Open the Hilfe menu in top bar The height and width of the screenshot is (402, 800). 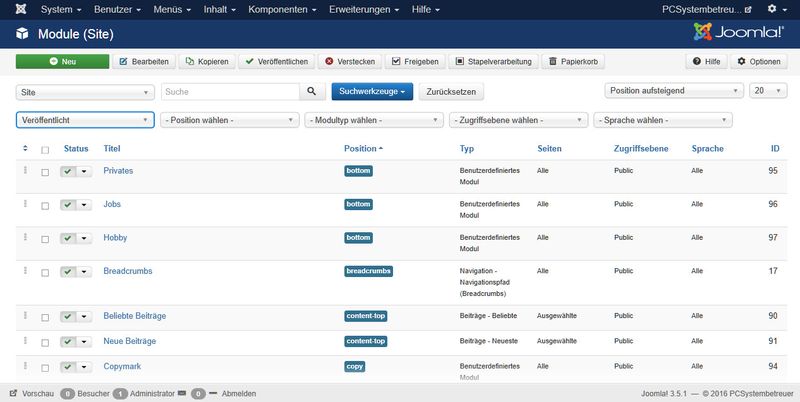(x=426, y=9)
